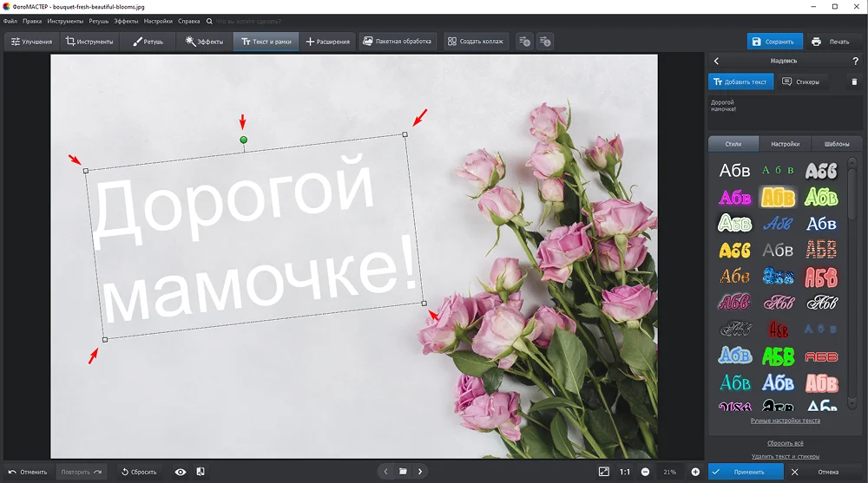Select red outlined АБВ style
The image size is (868, 483).
(x=821, y=356)
